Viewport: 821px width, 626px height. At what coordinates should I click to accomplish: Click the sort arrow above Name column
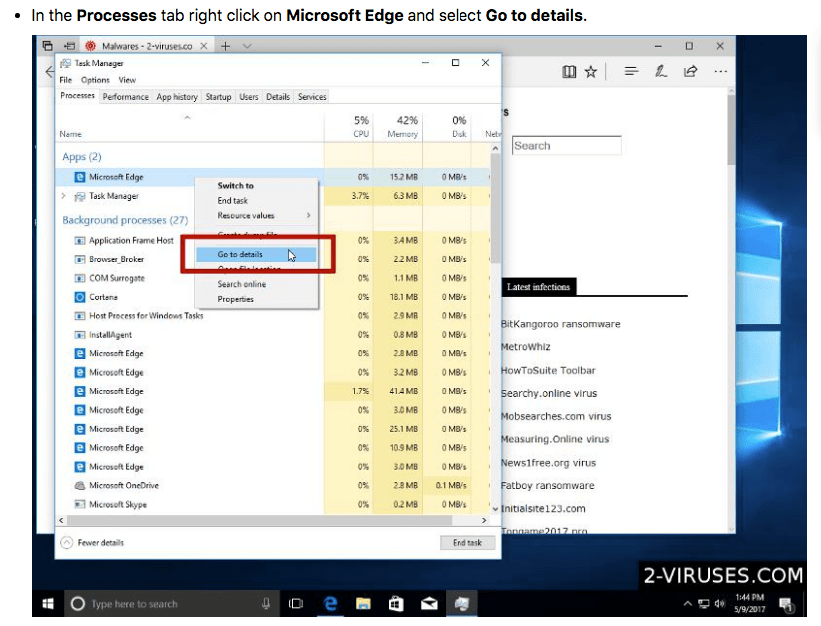(x=187, y=118)
